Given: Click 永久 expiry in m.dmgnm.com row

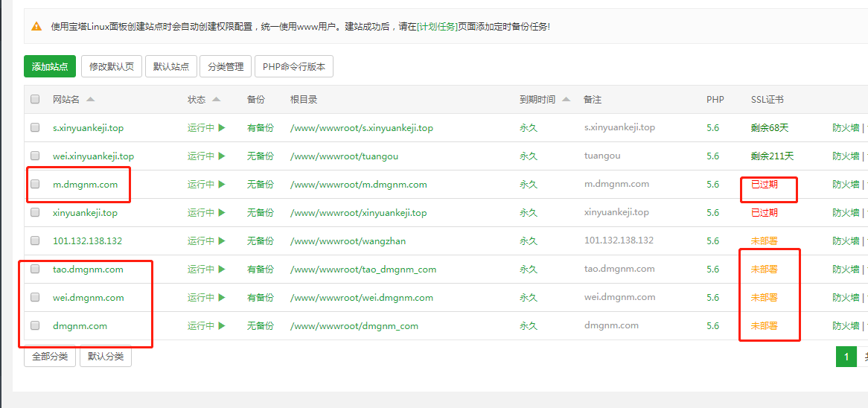Looking at the screenshot, I should pyautogui.click(x=528, y=185).
